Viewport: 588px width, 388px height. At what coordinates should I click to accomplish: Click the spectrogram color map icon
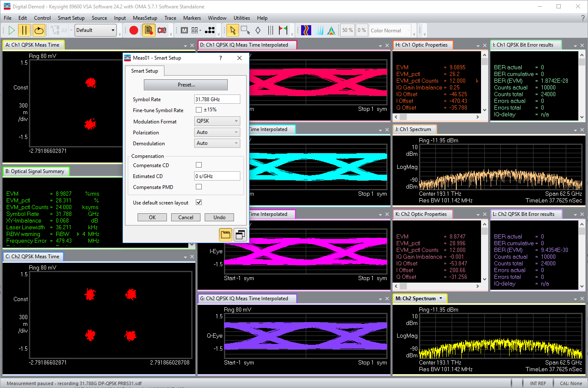click(306, 30)
